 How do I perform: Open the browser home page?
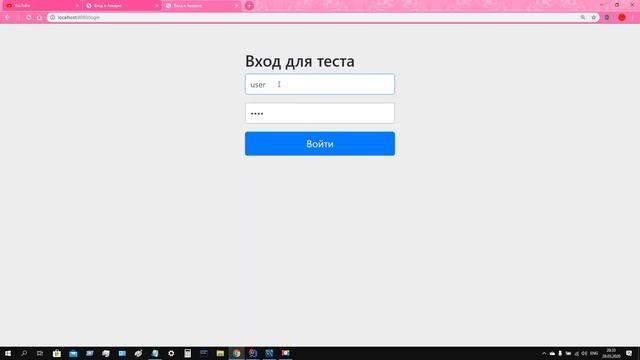pyautogui.click(x=39, y=18)
